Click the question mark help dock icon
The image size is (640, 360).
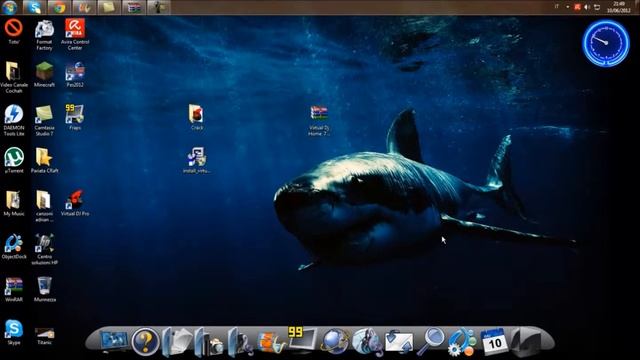145,341
